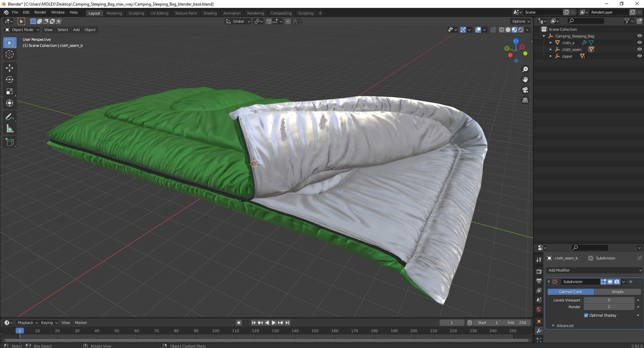Open the View Layer properties tab

(x=539, y=290)
